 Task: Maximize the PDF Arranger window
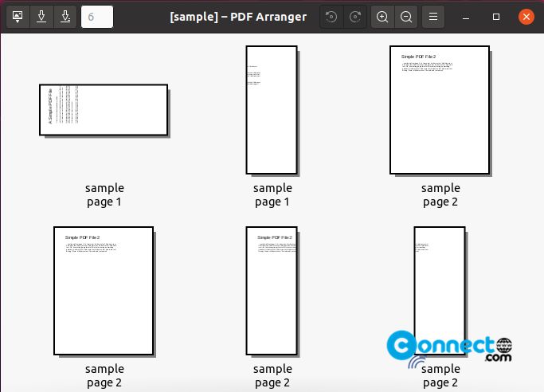pyautogui.click(x=496, y=17)
